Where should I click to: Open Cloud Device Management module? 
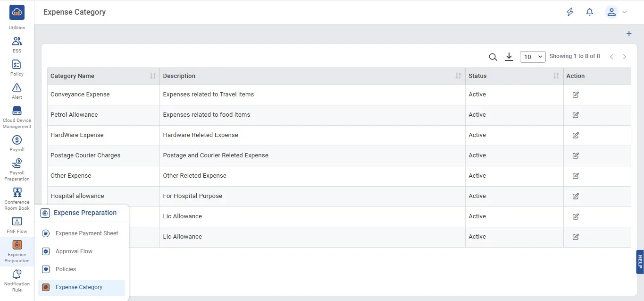pos(17,117)
